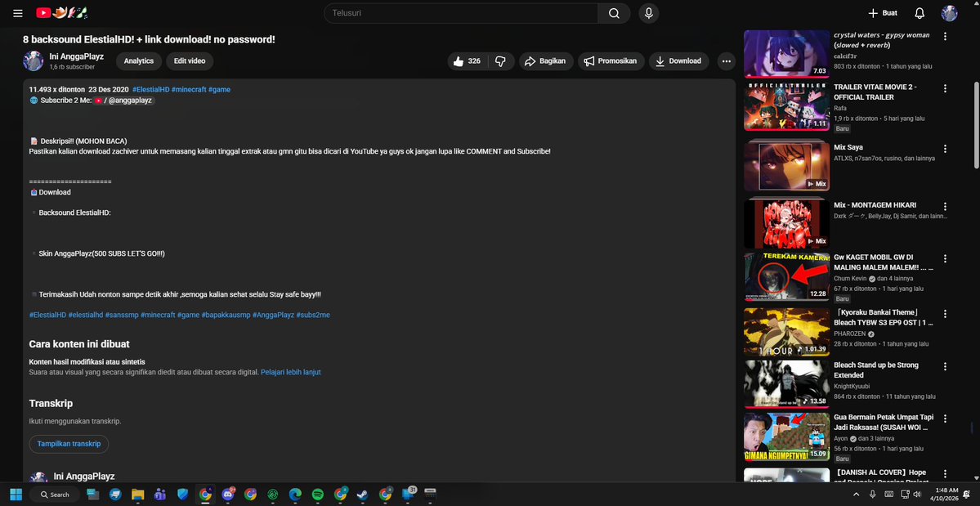Image resolution: width=980 pixels, height=506 pixels.
Task: More actions ellipsis beside Download button
Action: (726, 61)
